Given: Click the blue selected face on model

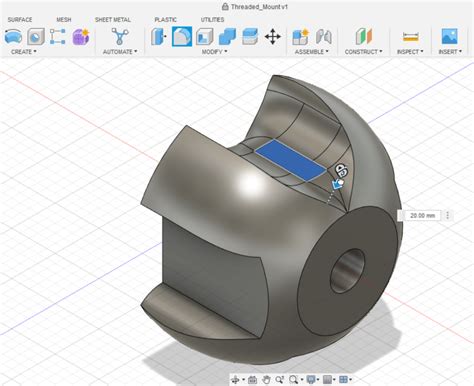Looking at the screenshot, I should pos(291,161).
